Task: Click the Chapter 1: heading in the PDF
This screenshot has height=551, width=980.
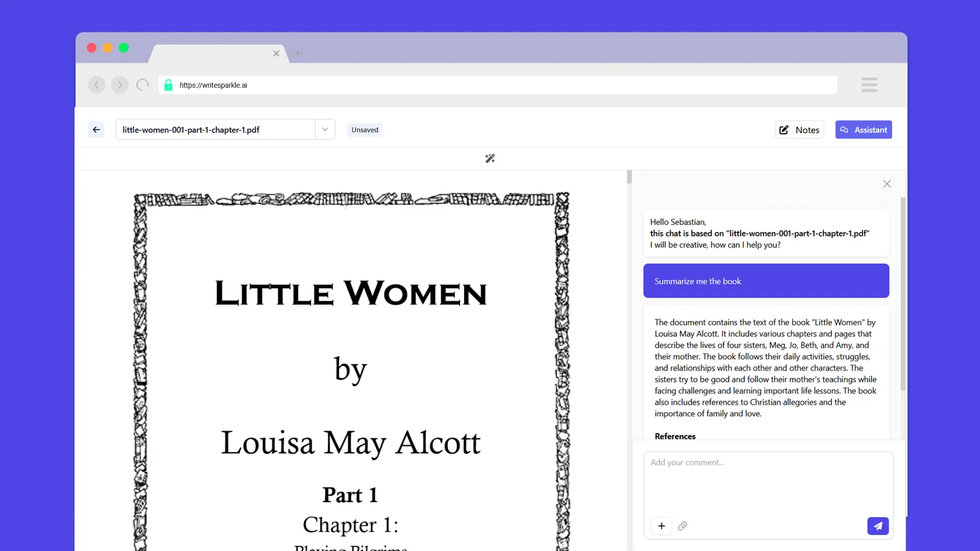Action: [351, 524]
